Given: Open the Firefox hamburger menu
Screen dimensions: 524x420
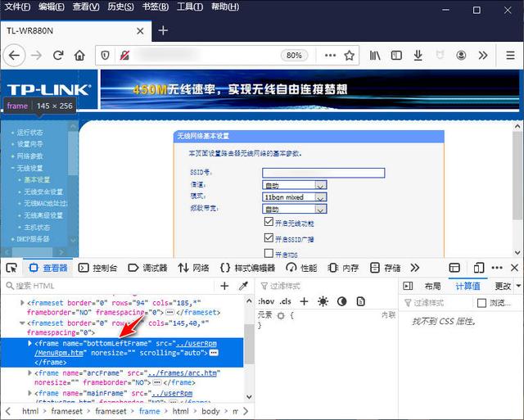Looking at the screenshot, I should point(510,55).
